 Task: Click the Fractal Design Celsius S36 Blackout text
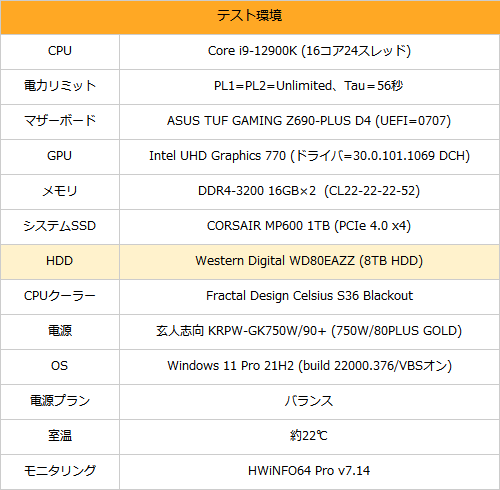coord(309,296)
